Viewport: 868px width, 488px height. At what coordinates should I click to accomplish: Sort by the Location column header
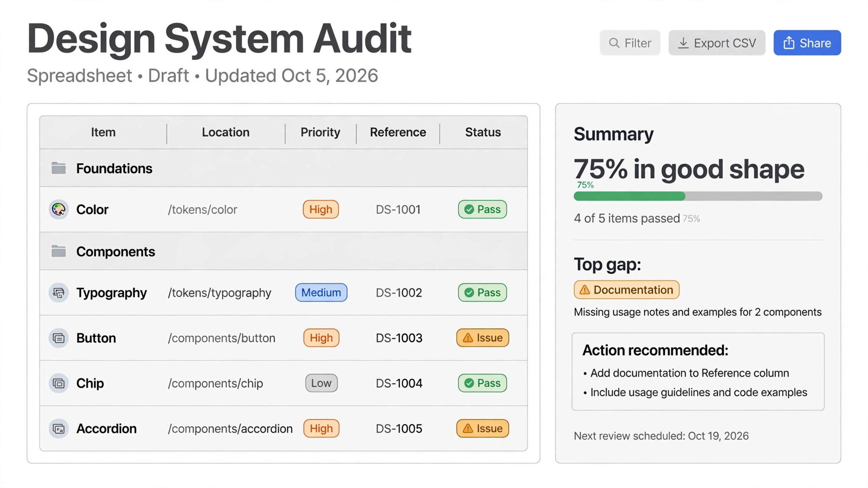point(225,132)
